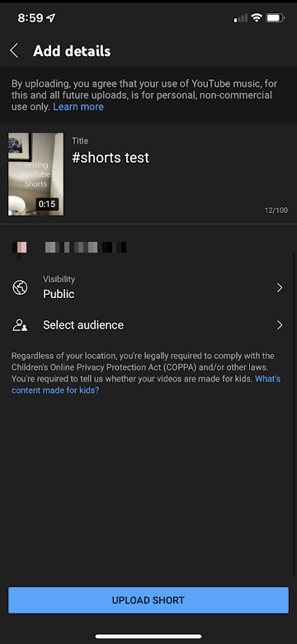Tap the Wi-Fi status icon
This screenshot has height=644, width=297.
257,18
